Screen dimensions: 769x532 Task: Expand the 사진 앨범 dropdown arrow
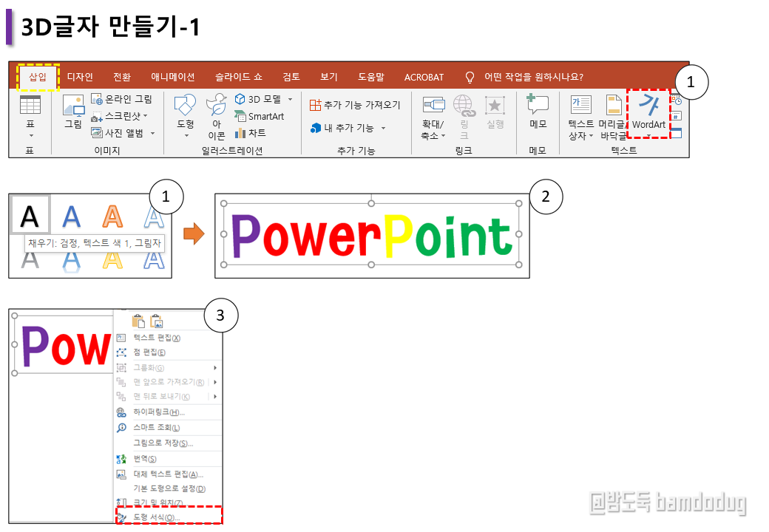click(152, 133)
